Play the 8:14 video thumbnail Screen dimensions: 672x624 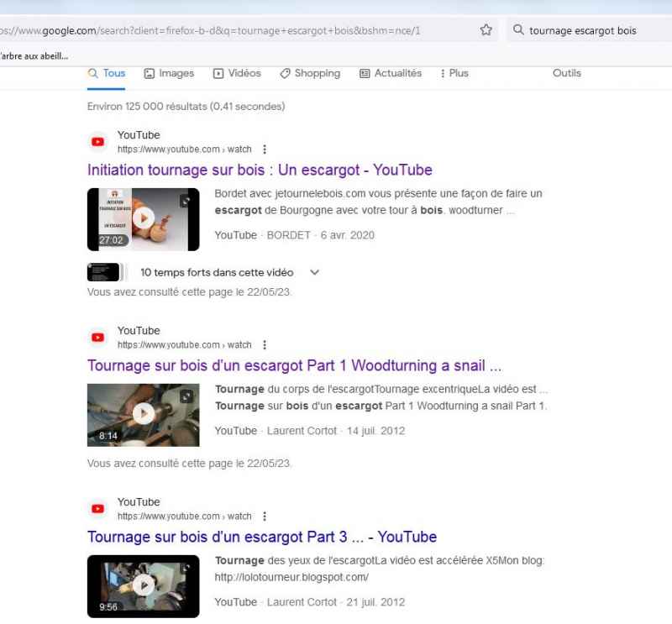click(143, 415)
